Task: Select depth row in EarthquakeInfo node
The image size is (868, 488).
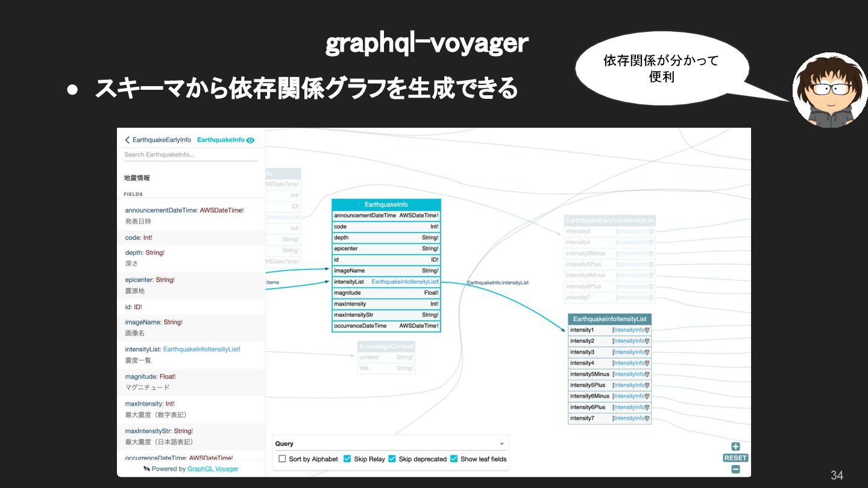Action: pyautogui.click(x=386, y=237)
